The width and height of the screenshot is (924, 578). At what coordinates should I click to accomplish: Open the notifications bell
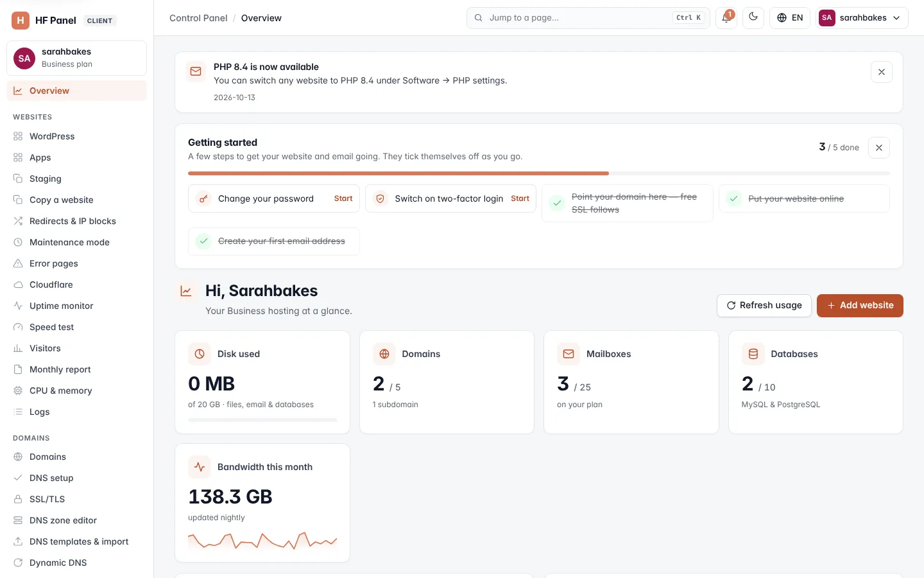coord(726,18)
